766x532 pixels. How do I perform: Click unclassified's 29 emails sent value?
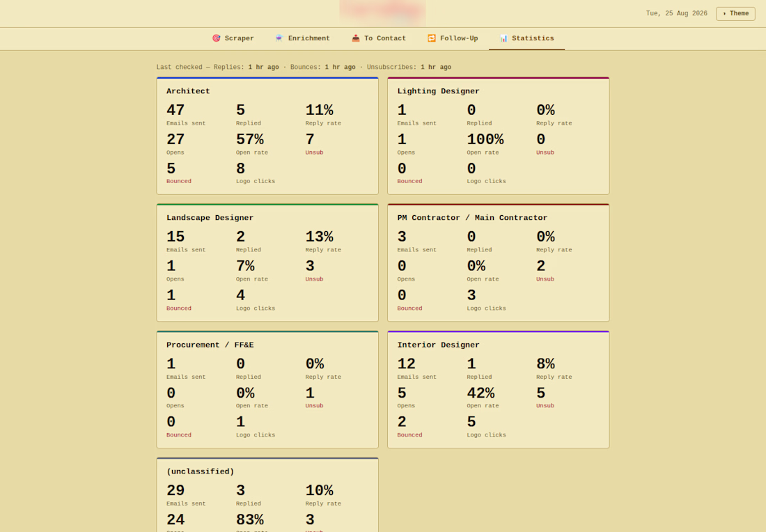point(175,490)
